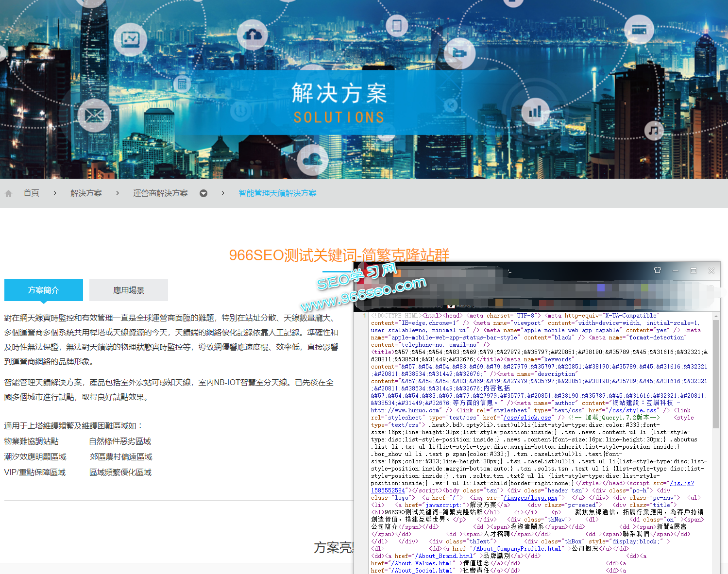Click the text 郊區農村偏遠區域

tap(121, 456)
